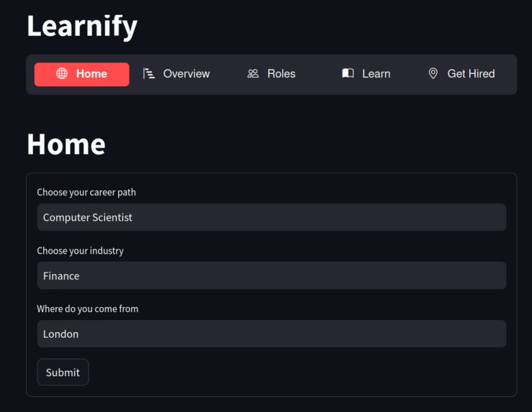Click the Get Hired location pin icon
This screenshot has height=412, width=532.
(433, 73)
